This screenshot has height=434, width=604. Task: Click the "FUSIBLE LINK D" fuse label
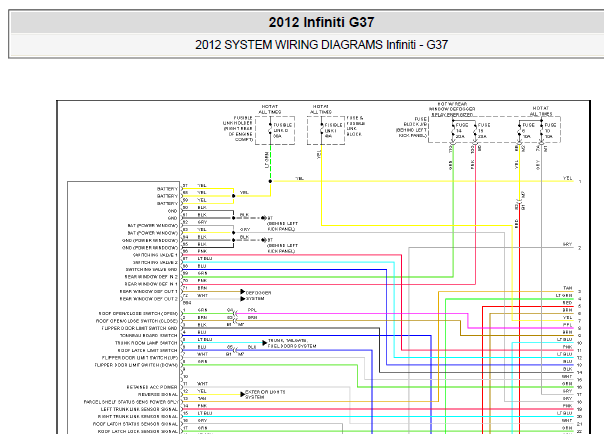pyautogui.click(x=283, y=130)
